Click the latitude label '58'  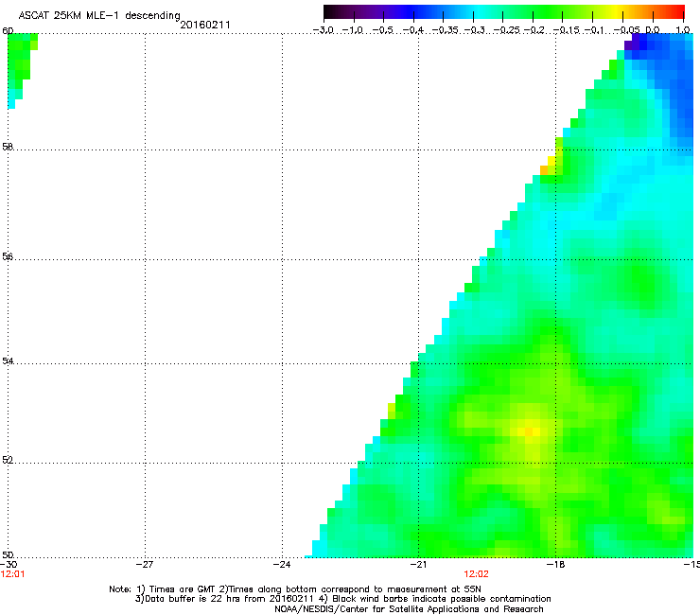[8, 147]
